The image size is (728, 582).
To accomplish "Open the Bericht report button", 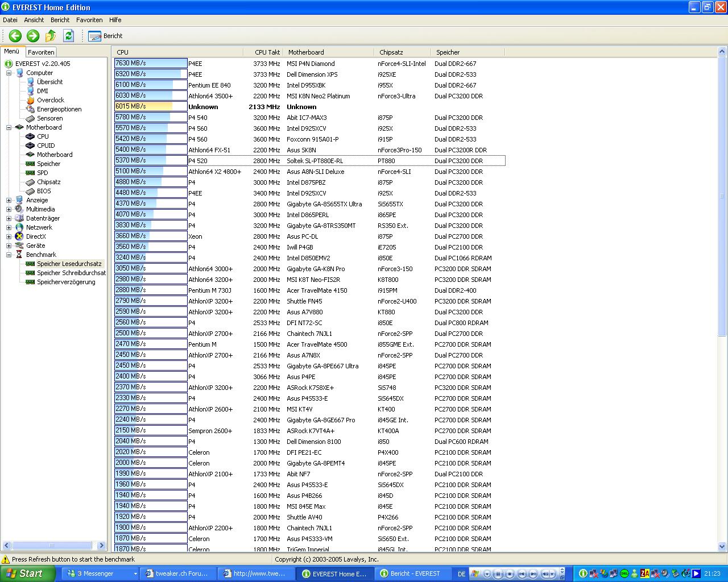I will [x=106, y=36].
